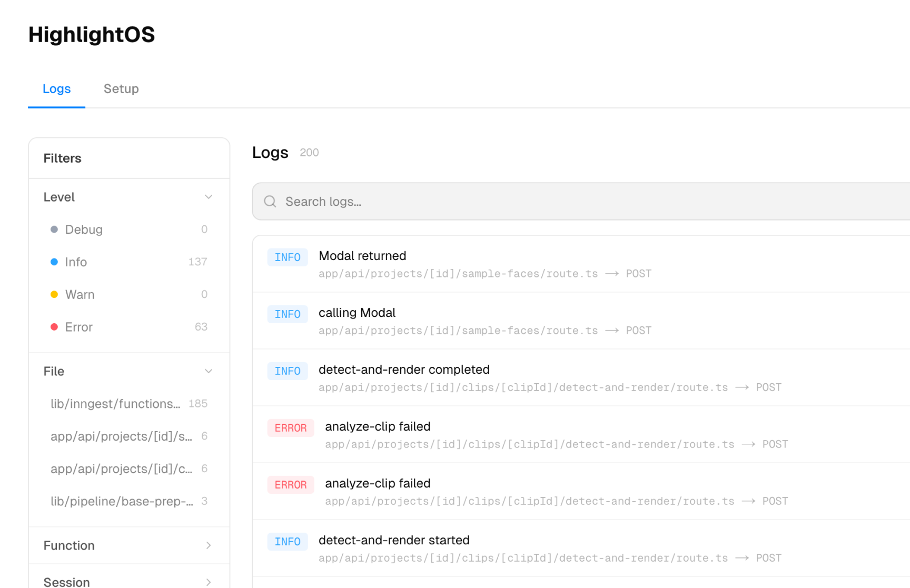Expand the Session filter section
Screen dimensions: 910x588
pos(209,581)
